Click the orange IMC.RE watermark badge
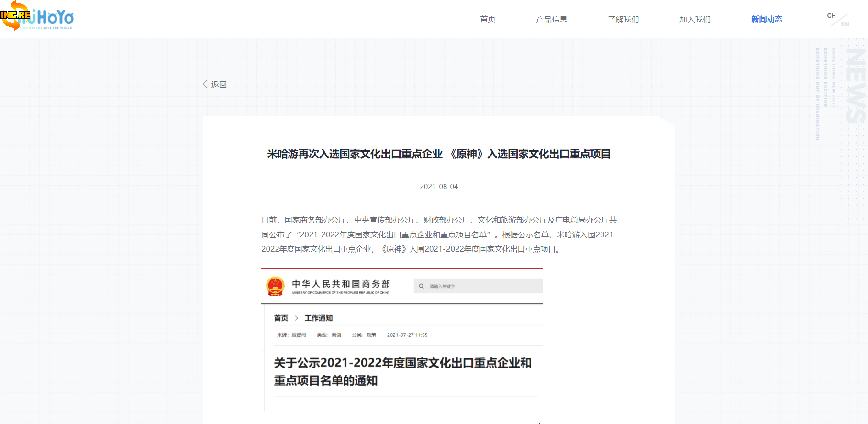The height and width of the screenshot is (424, 868). tap(14, 15)
